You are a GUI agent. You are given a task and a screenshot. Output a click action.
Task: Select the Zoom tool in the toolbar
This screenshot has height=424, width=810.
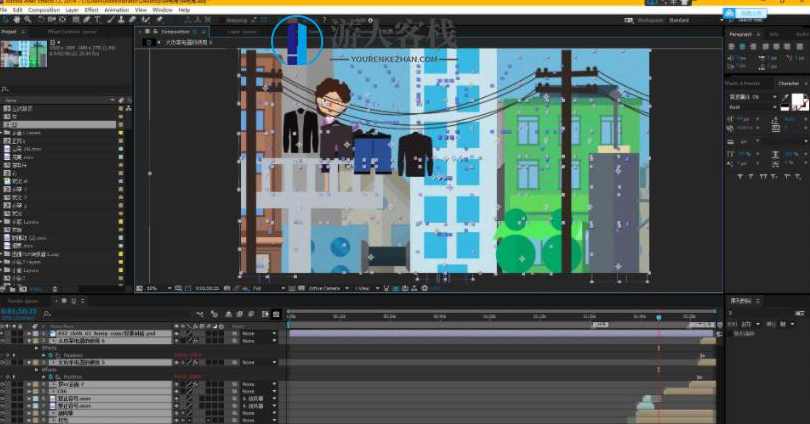(x=27, y=19)
